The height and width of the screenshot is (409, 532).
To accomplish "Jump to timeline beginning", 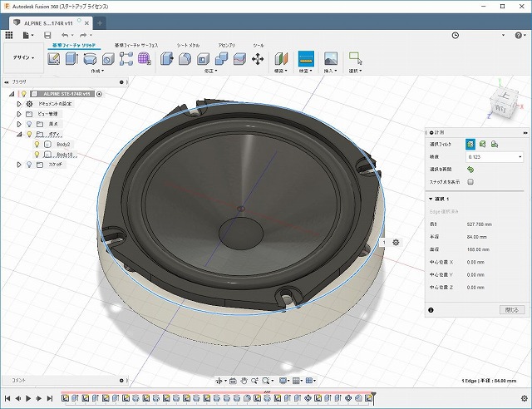I will point(7,398).
